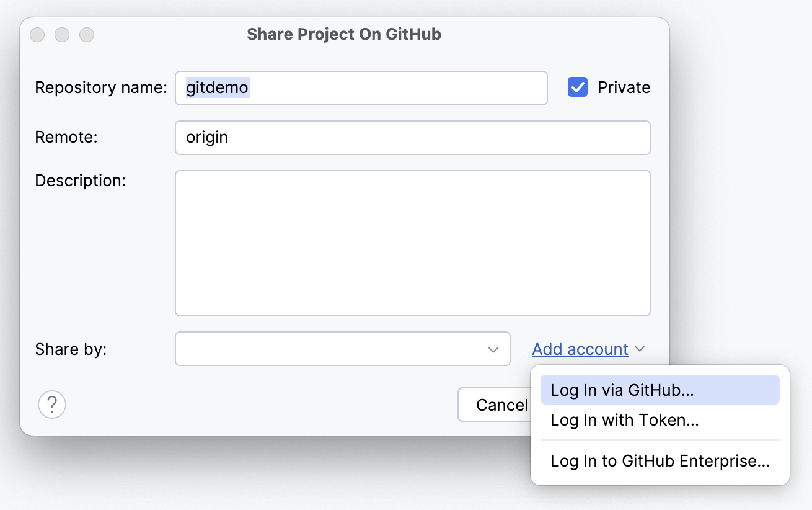The image size is (812, 510).
Task: Click the dialog title Share Project On GitHub
Action: pos(344,34)
